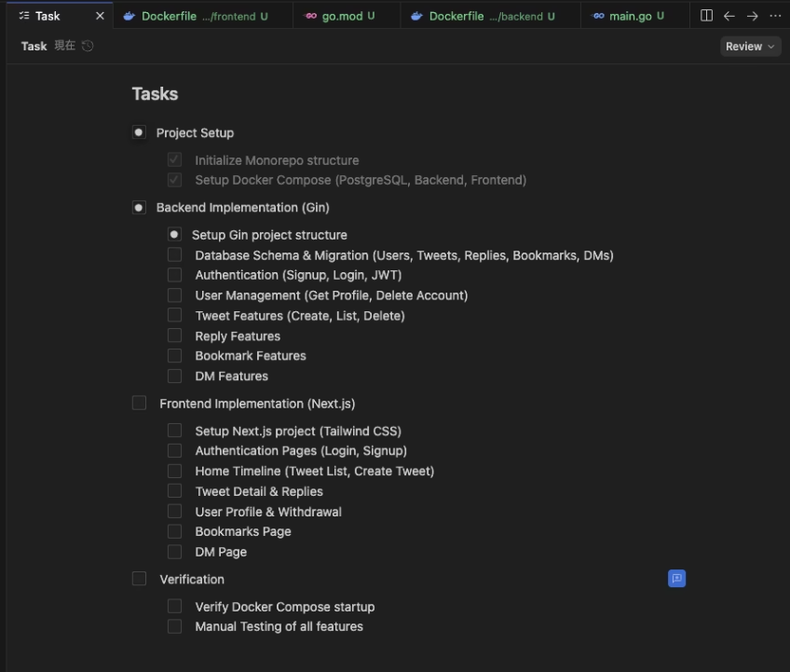Switch to the main.go tab
The width and height of the screenshot is (790, 672).
point(634,16)
